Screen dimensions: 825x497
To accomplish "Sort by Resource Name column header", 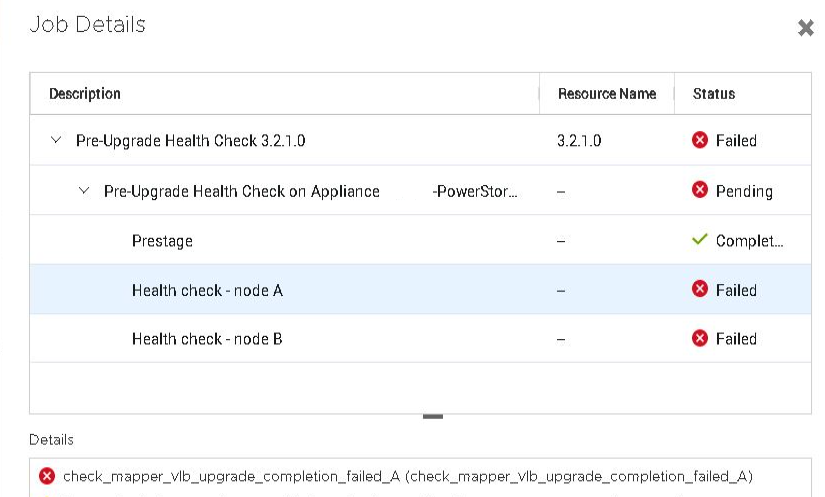I will (607, 94).
